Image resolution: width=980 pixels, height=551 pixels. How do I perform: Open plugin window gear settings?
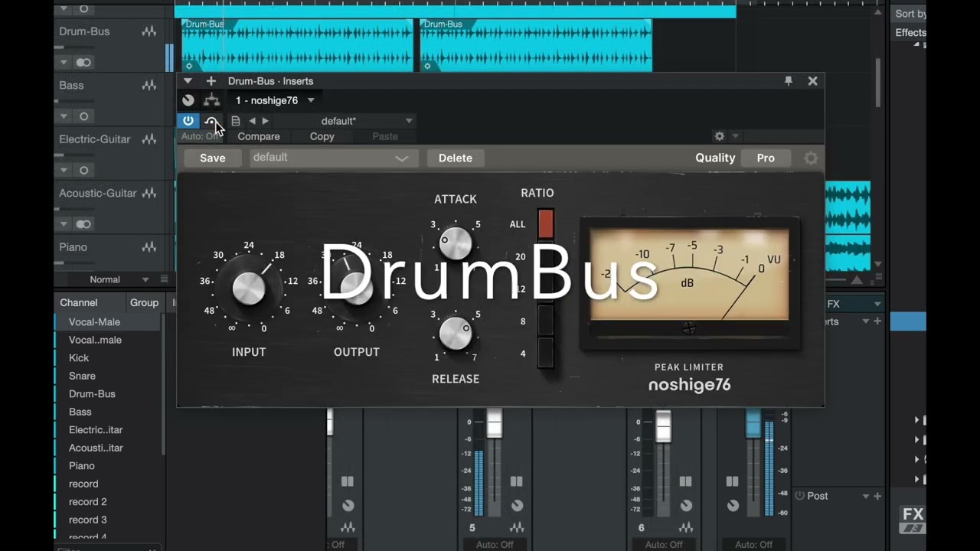(x=719, y=136)
